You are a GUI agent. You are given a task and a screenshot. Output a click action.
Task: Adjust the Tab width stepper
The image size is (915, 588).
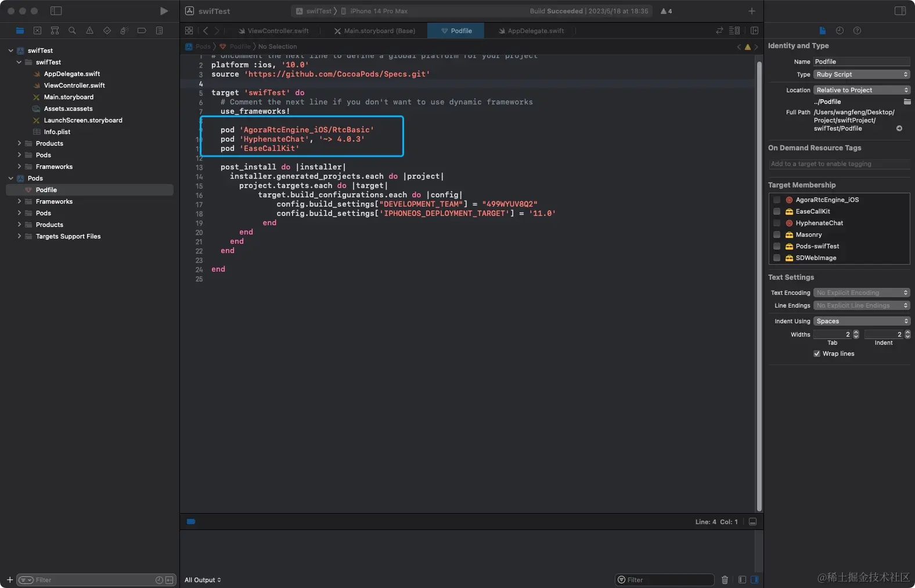pyautogui.click(x=856, y=334)
